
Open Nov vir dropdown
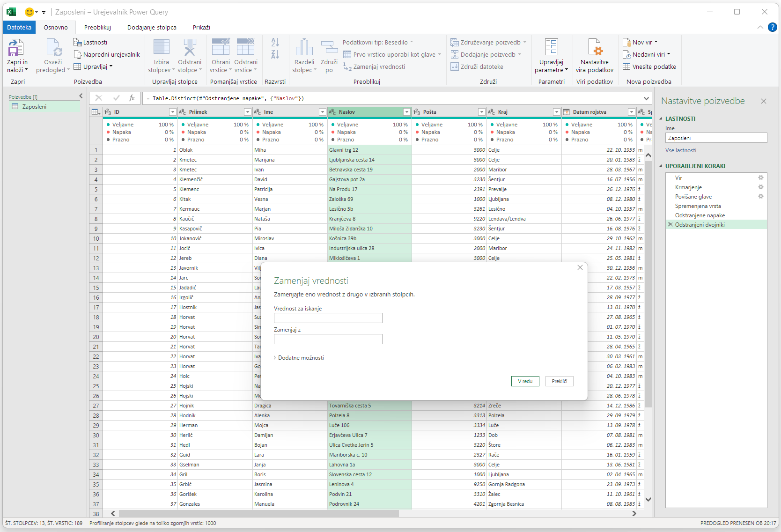point(640,42)
